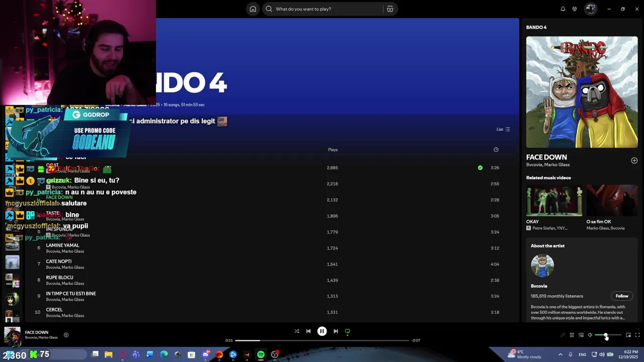Open the Lyrics microphone icon
Image resolution: width=644 pixels, height=362 pixels.
click(x=563, y=335)
